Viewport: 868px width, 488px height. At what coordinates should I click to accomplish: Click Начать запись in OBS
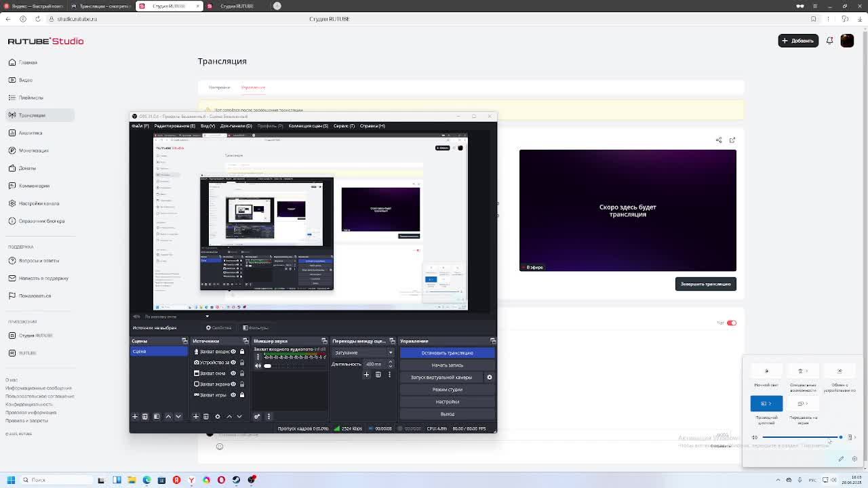click(x=447, y=365)
